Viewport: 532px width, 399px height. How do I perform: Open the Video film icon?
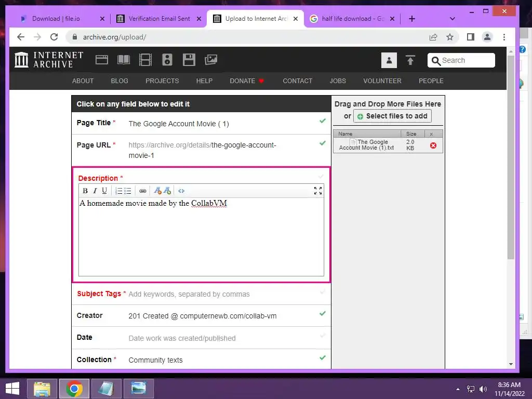tap(145, 60)
